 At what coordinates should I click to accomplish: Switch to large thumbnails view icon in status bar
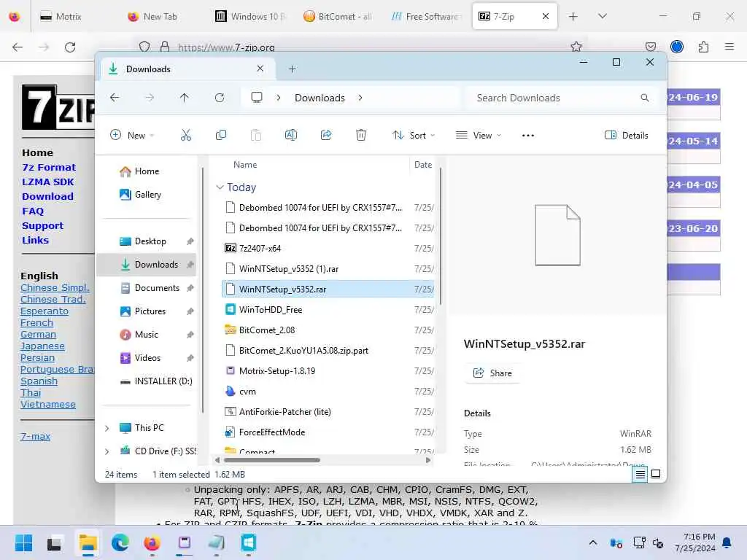tap(656, 474)
